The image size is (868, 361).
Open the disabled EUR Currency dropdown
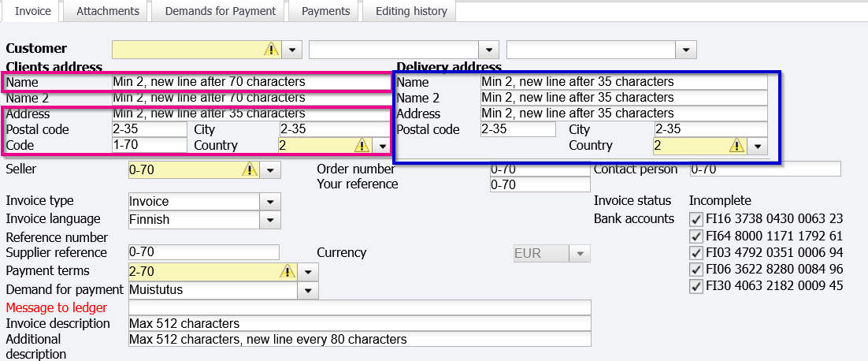(581, 254)
